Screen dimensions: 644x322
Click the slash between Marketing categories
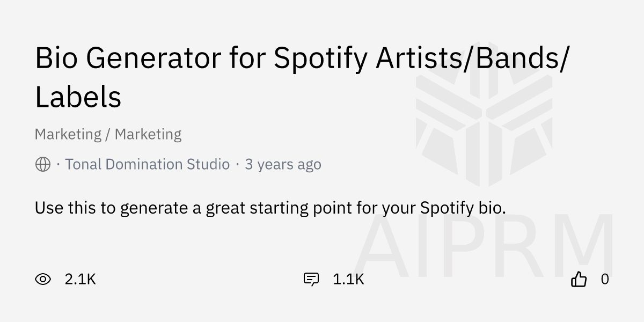(x=108, y=134)
